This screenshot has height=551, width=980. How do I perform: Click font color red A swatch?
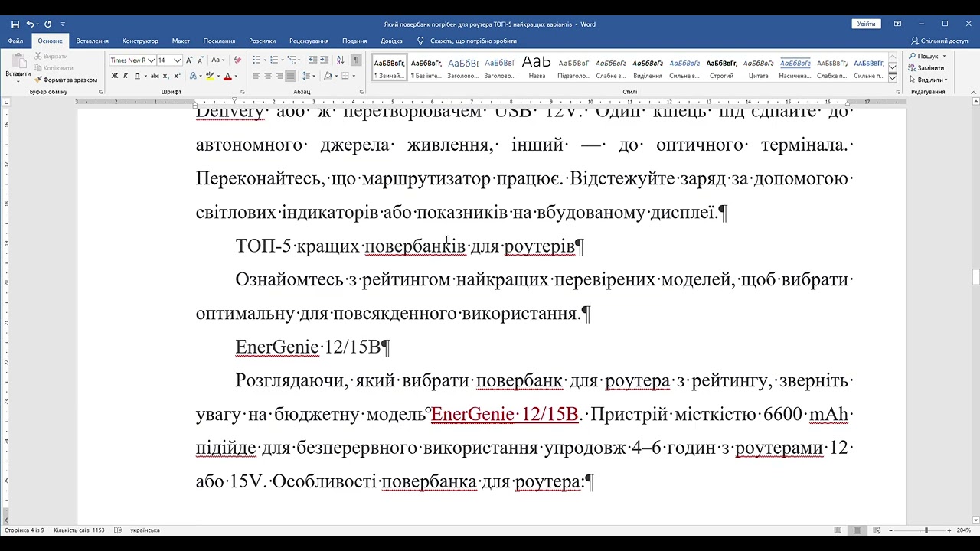coord(227,76)
